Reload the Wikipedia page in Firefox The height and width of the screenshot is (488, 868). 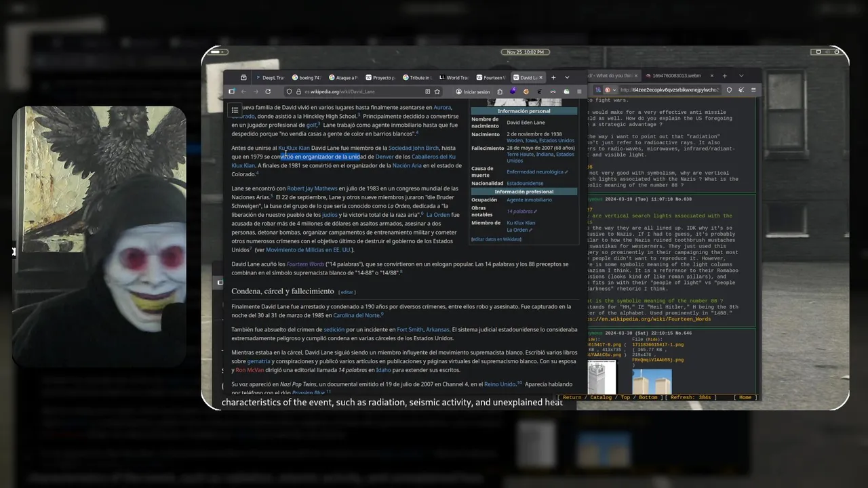pos(268,91)
